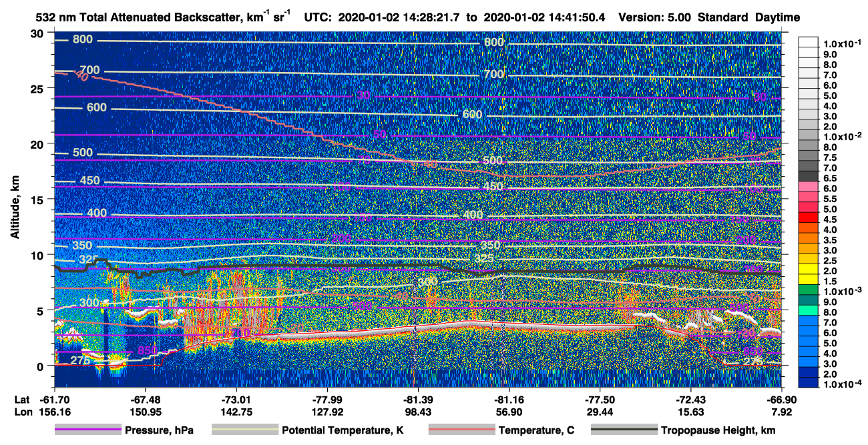Click the magenta Pressure legend line sample
The width and height of the screenshot is (868, 445).
click(x=88, y=430)
